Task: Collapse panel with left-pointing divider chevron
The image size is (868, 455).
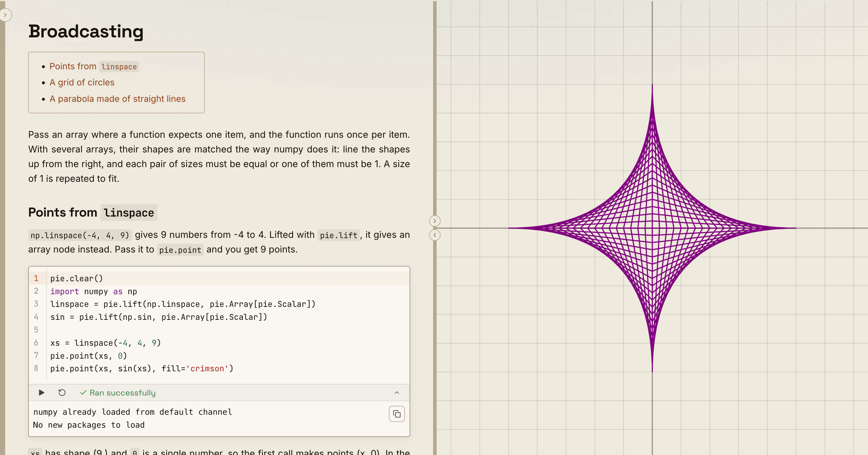Action: [435, 235]
